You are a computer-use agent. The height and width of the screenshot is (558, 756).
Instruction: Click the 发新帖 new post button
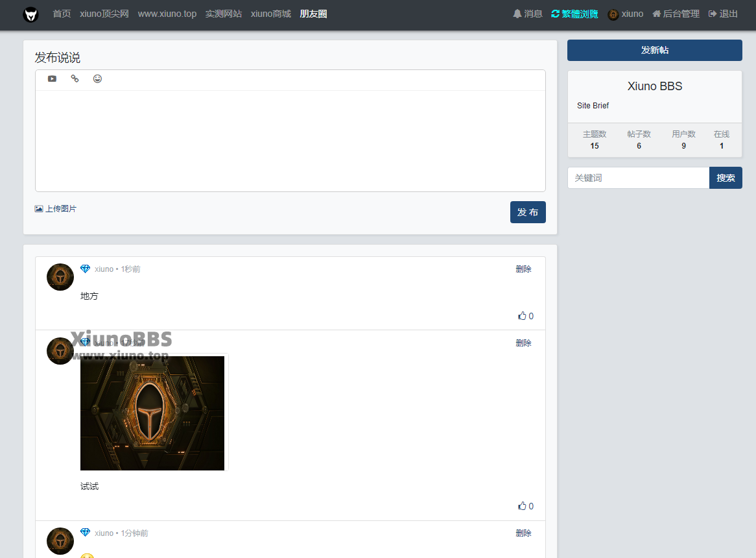coord(655,50)
